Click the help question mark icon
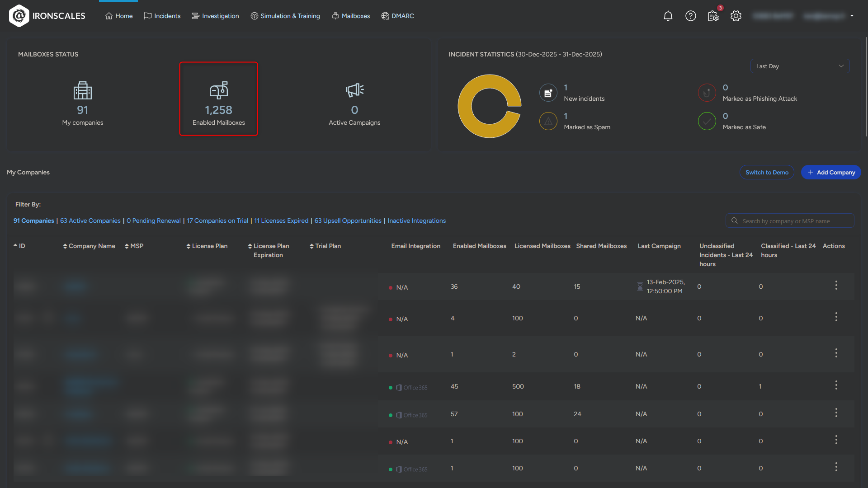 tap(690, 16)
